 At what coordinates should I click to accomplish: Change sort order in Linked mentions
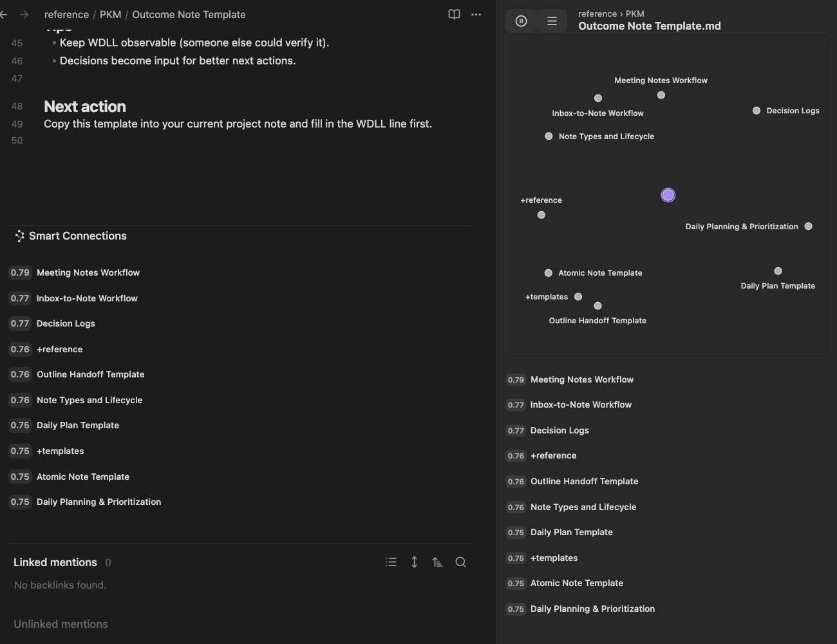pyautogui.click(x=437, y=562)
